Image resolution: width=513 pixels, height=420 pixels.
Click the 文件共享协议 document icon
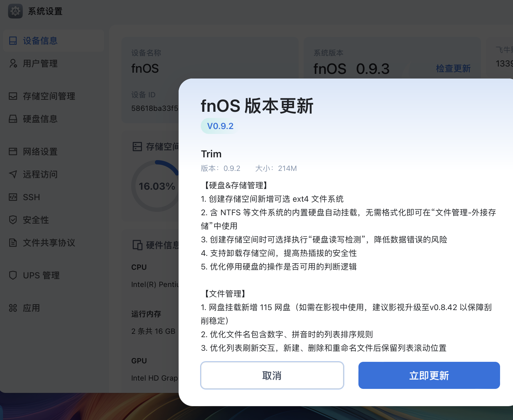click(13, 243)
